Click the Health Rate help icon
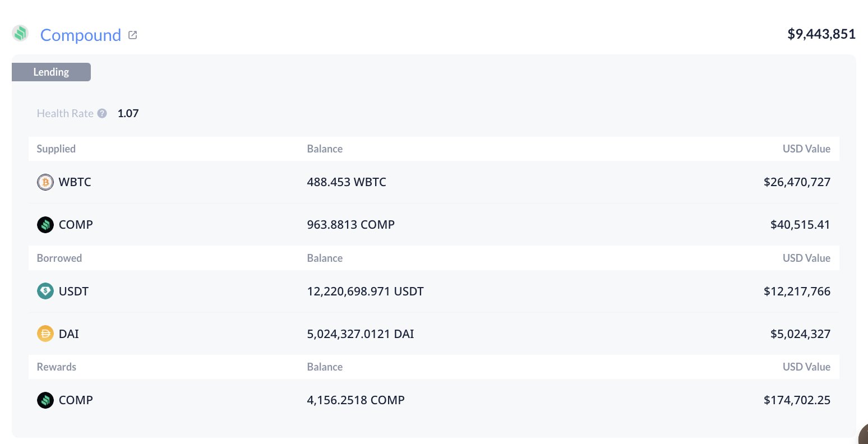868x444 pixels. click(x=102, y=113)
